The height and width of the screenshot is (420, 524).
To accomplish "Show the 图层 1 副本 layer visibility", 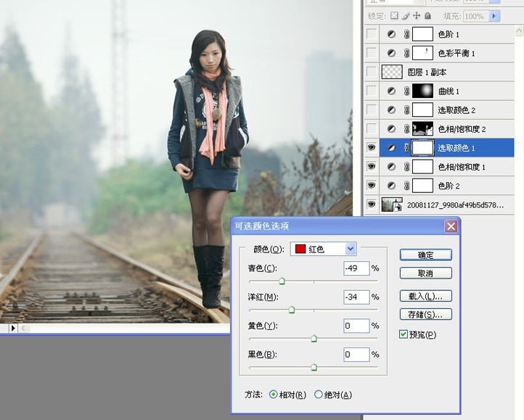I will [x=372, y=72].
